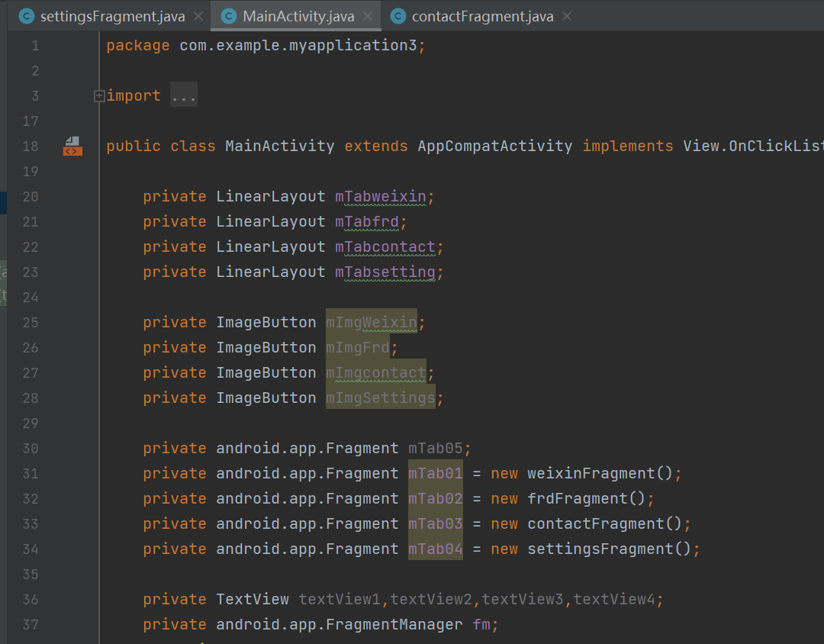Close the MainActivity.java tab
This screenshot has width=824, height=644.
tap(369, 16)
